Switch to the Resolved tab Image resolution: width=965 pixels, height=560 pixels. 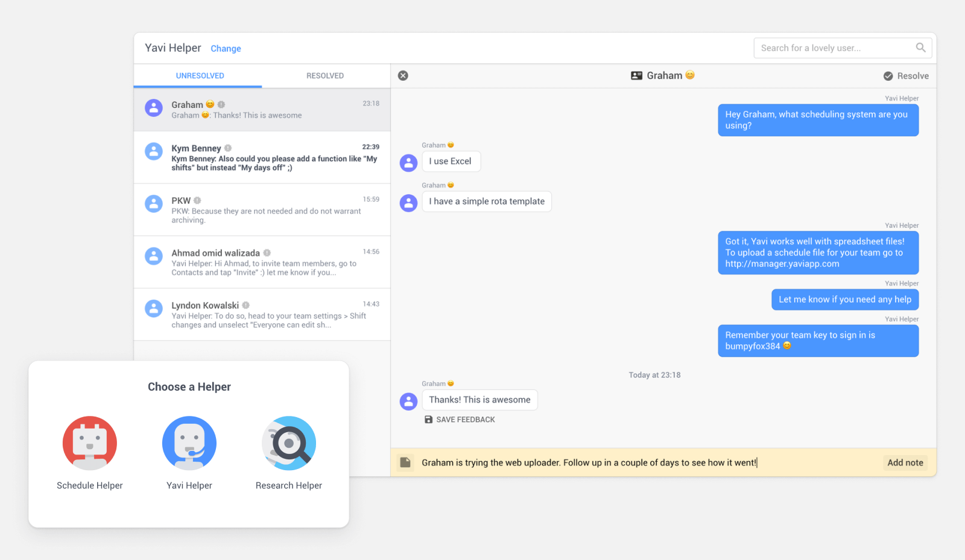point(325,76)
